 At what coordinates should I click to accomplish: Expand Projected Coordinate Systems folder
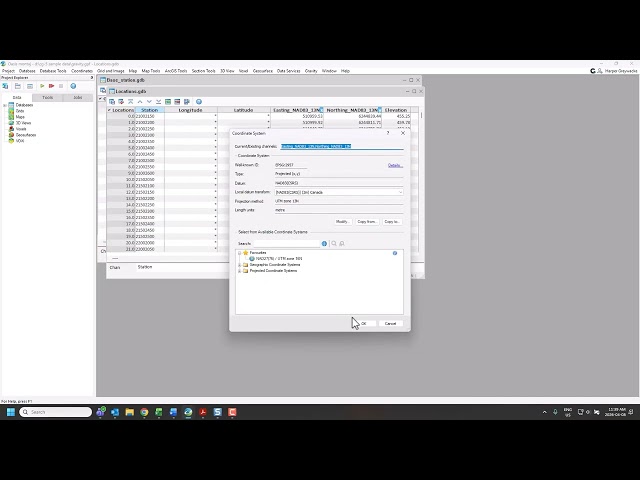point(240,271)
